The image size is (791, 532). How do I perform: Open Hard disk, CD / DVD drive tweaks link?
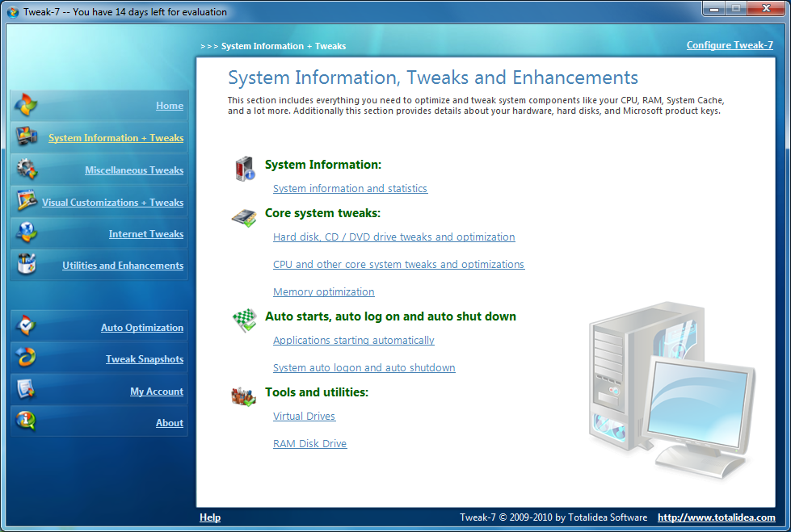pyautogui.click(x=394, y=237)
